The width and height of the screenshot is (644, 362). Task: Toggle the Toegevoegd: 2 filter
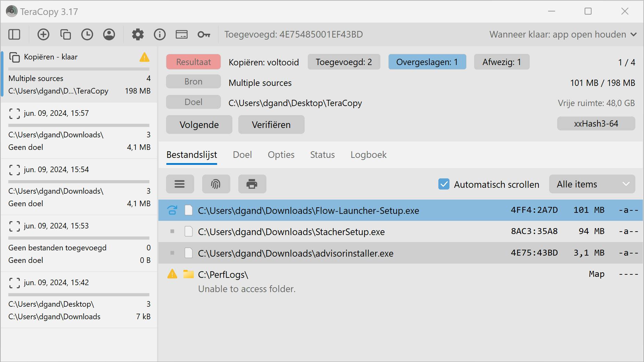(x=344, y=62)
